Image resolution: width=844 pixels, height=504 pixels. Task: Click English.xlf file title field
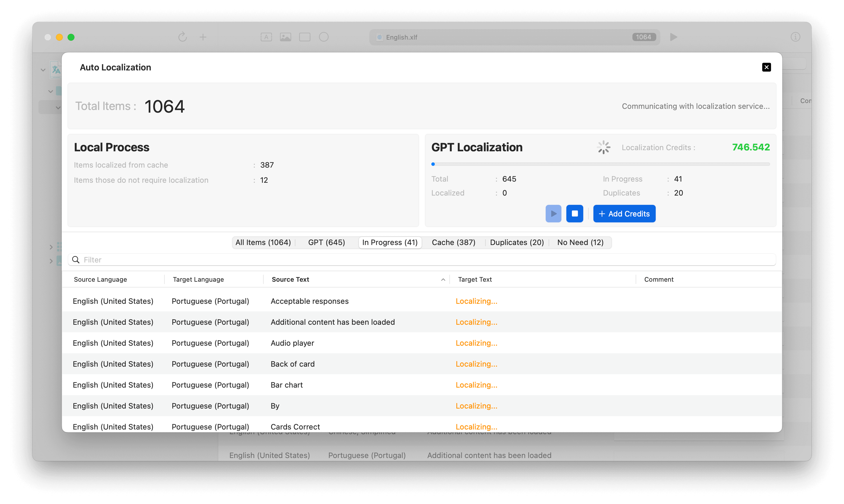tap(515, 37)
